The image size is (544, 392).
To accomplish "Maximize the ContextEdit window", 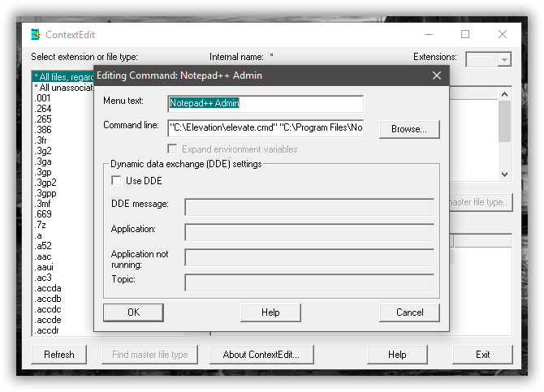I will [x=465, y=34].
